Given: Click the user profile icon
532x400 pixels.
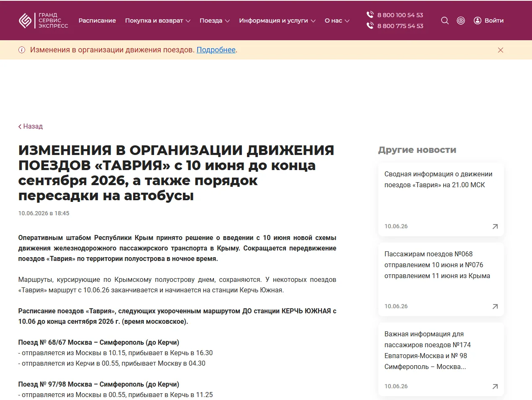Looking at the screenshot, I should tap(478, 21).
